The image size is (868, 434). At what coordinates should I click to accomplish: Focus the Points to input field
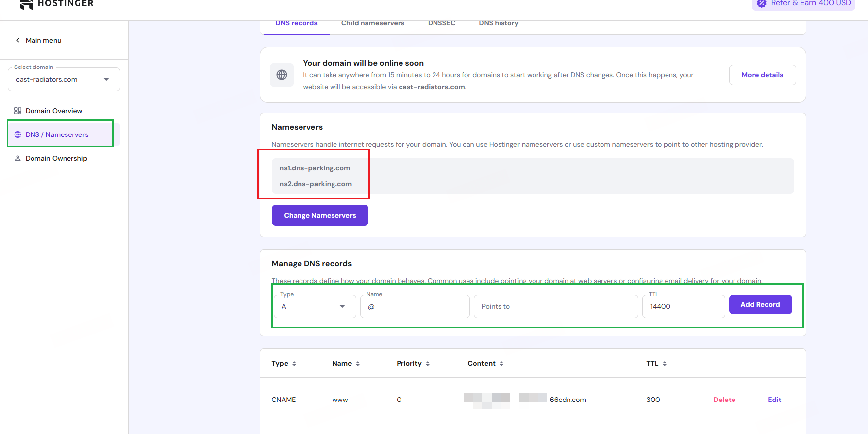point(556,306)
